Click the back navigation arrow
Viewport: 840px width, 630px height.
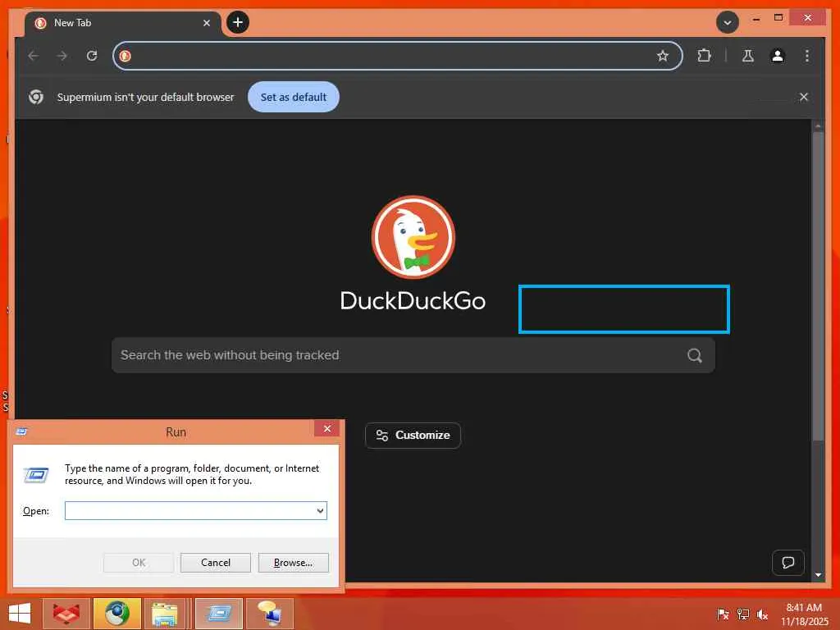(x=34, y=56)
